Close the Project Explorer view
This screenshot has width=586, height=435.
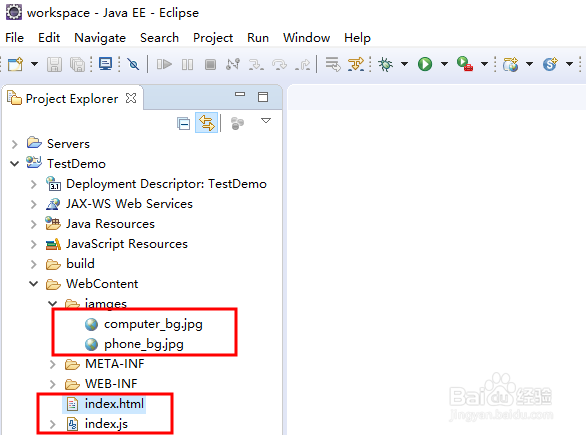[131, 98]
